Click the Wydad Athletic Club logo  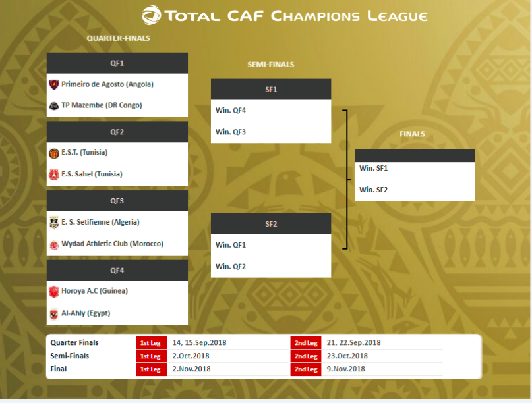(x=54, y=245)
